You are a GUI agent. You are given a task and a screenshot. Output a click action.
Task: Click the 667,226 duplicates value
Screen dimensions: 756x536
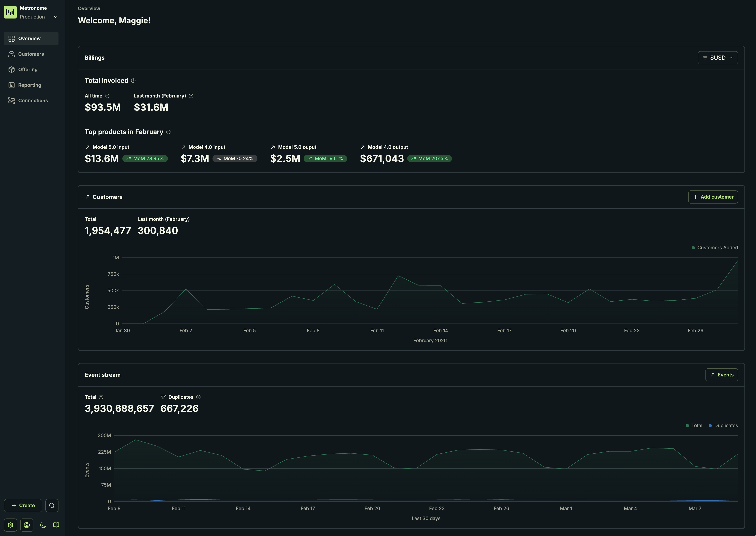(x=179, y=409)
